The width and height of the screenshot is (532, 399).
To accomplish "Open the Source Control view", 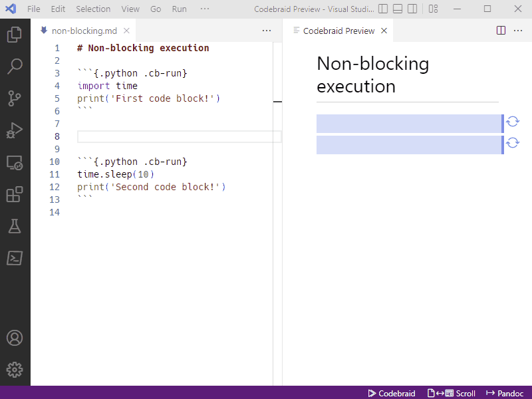I will point(15,98).
